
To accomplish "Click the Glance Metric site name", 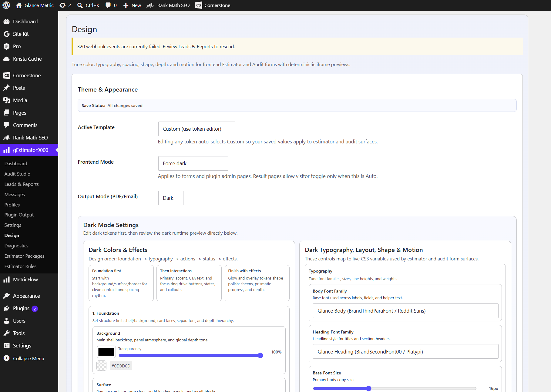I will click(39, 5).
